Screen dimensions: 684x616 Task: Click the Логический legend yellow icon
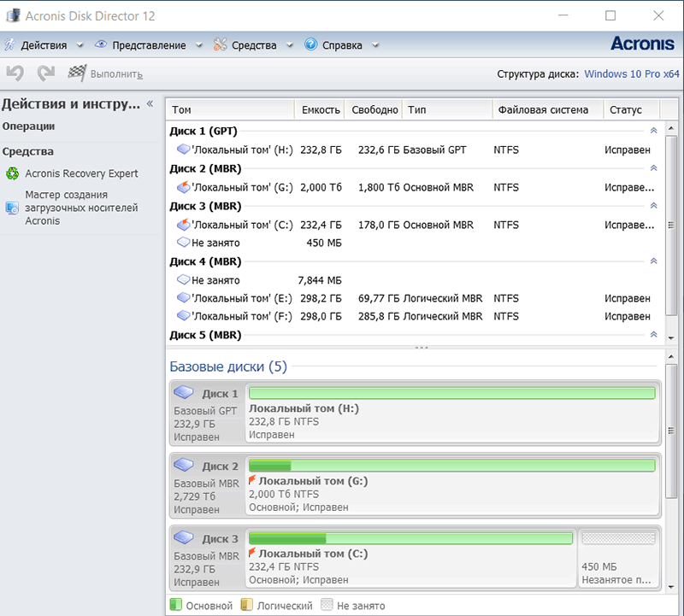(246, 605)
